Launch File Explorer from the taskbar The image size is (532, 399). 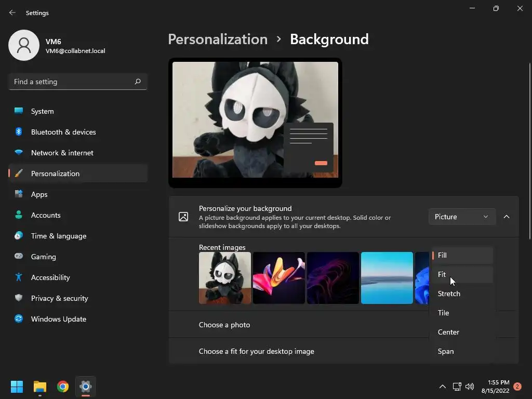click(x=39, y=387)
